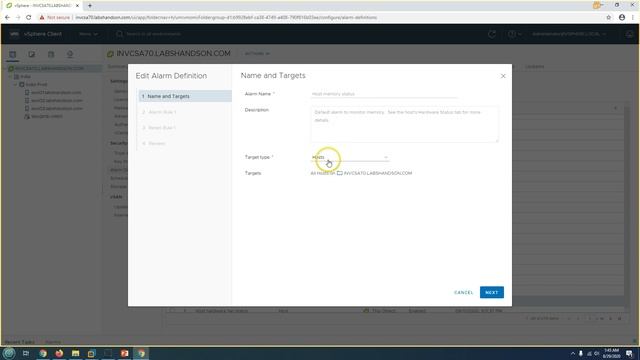Open PowerPoint from the taskbar
640x360 pixels.
(x=124, y=353)
